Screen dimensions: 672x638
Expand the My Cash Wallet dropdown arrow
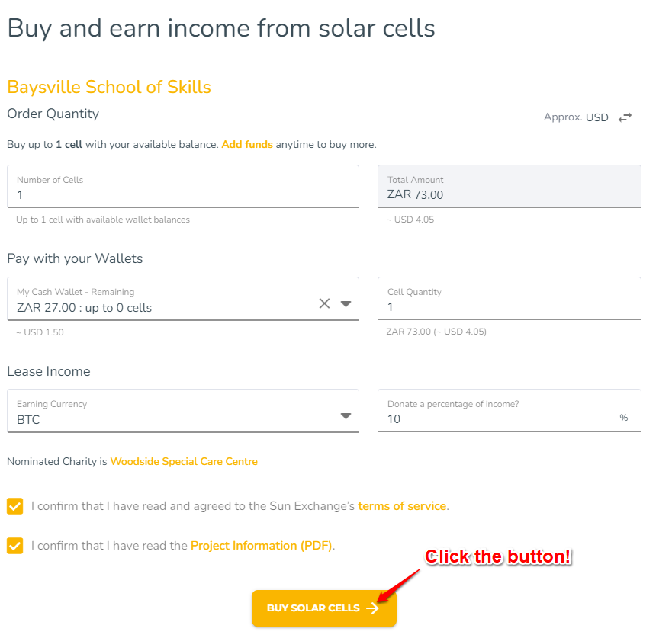tap(346, 304)
